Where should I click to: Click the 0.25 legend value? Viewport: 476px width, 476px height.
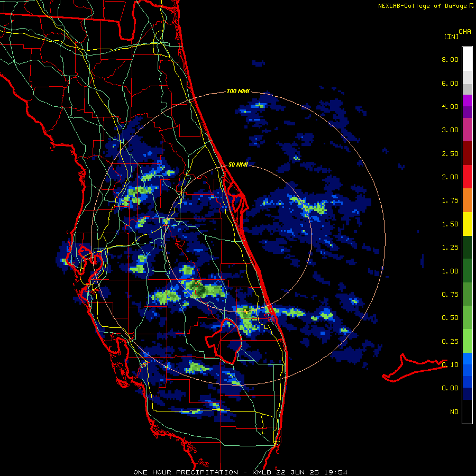[x=450, y=342]
